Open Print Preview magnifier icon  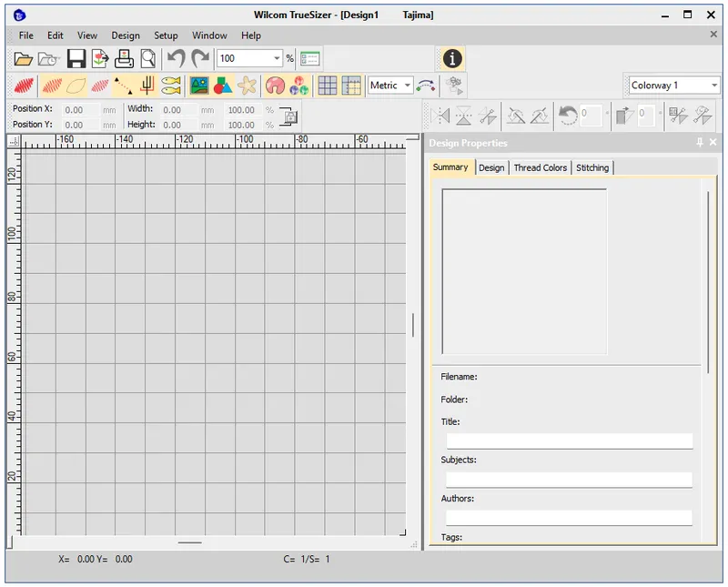point(148,58)
